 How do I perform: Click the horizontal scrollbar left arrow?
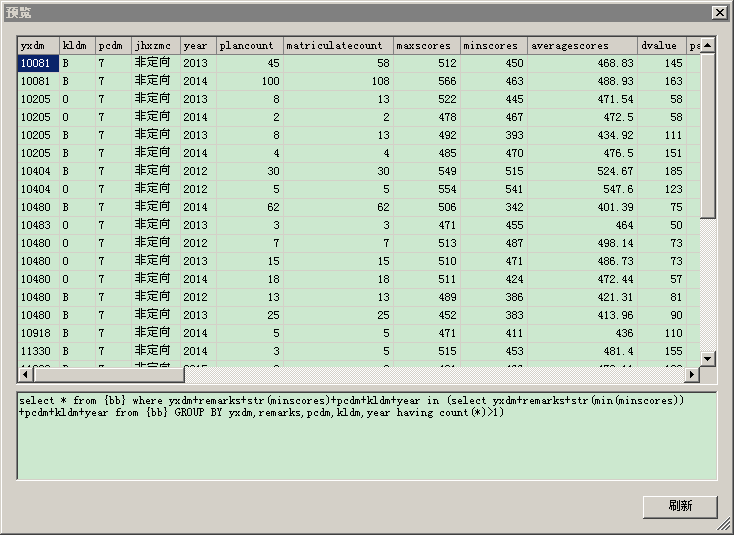(25, 374)
